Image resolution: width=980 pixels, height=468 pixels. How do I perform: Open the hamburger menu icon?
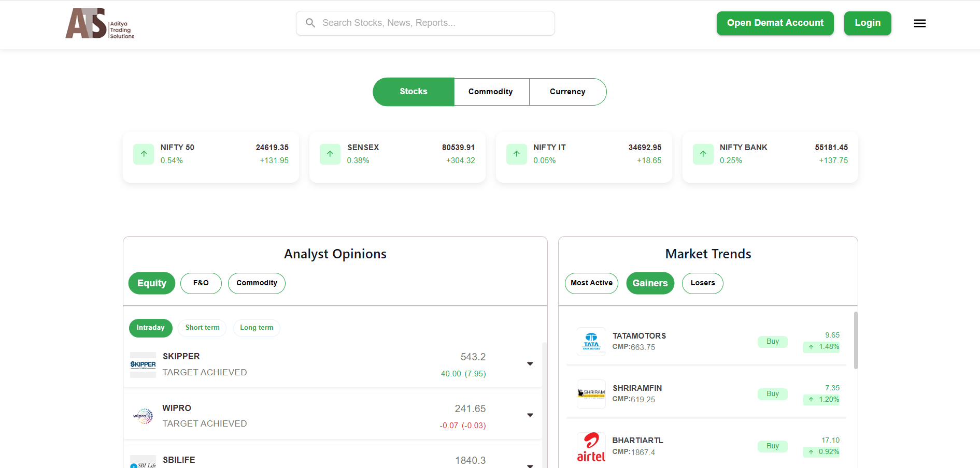pyautogui.click(x=919, y=23)
